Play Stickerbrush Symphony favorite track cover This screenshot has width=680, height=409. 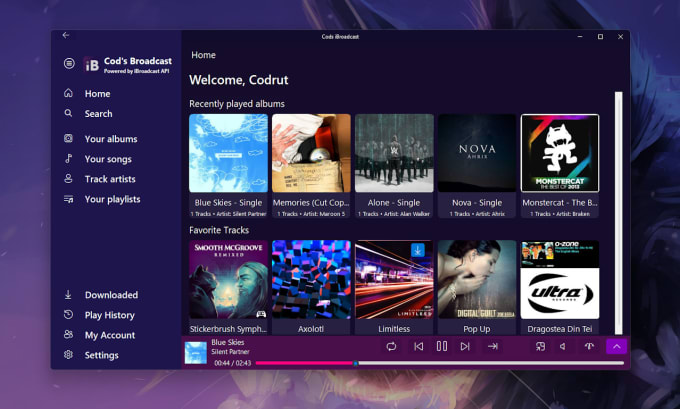229,280
